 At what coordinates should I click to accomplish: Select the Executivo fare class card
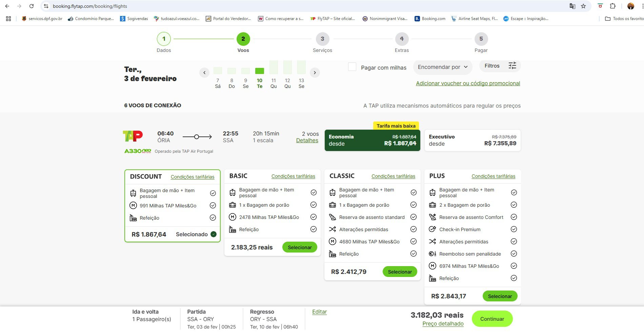click(472, 140)
